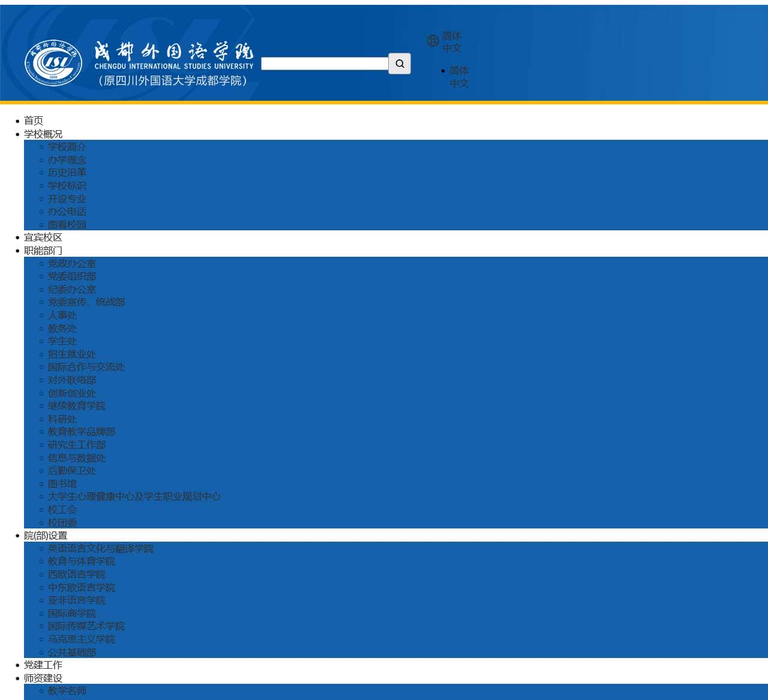This screenshot has height=700, width=768.
Task: Open the 职能部门 menu
Action: click(43, 251)
